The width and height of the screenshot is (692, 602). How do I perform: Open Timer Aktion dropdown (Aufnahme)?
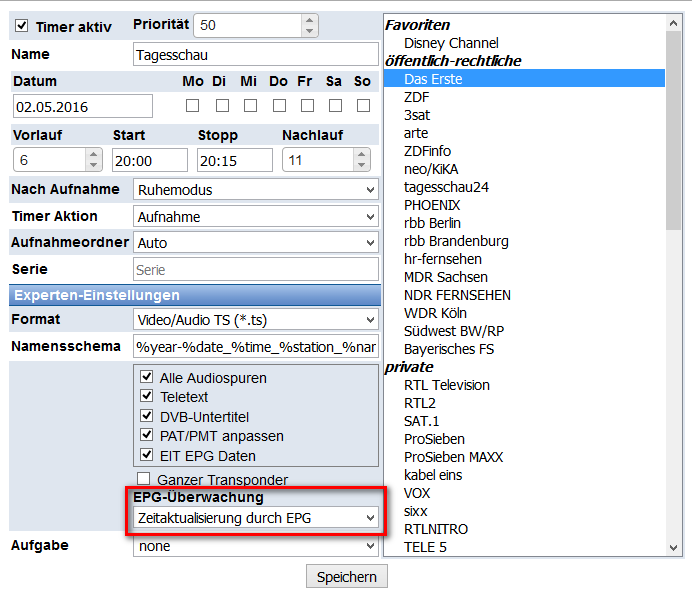point(256,217)
